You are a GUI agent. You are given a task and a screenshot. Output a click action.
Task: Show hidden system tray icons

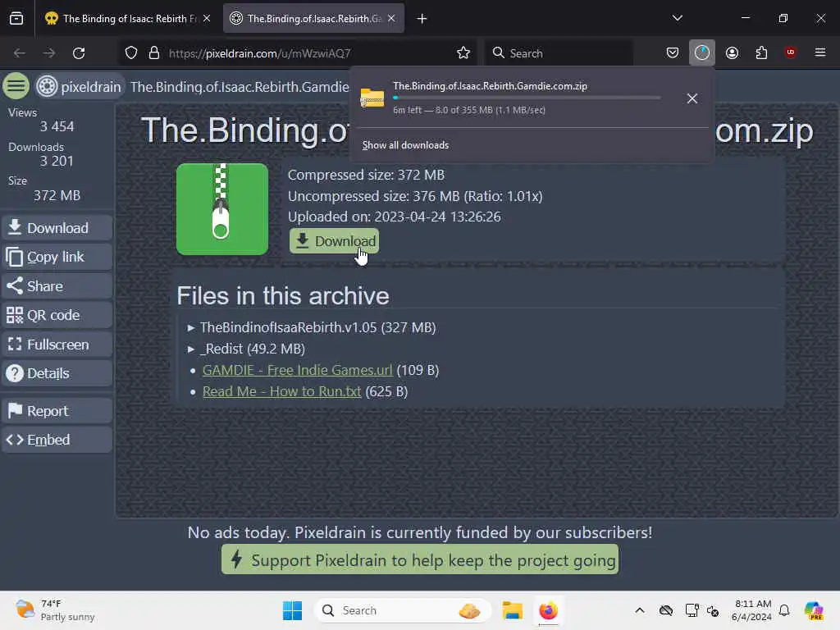(640, 610)
